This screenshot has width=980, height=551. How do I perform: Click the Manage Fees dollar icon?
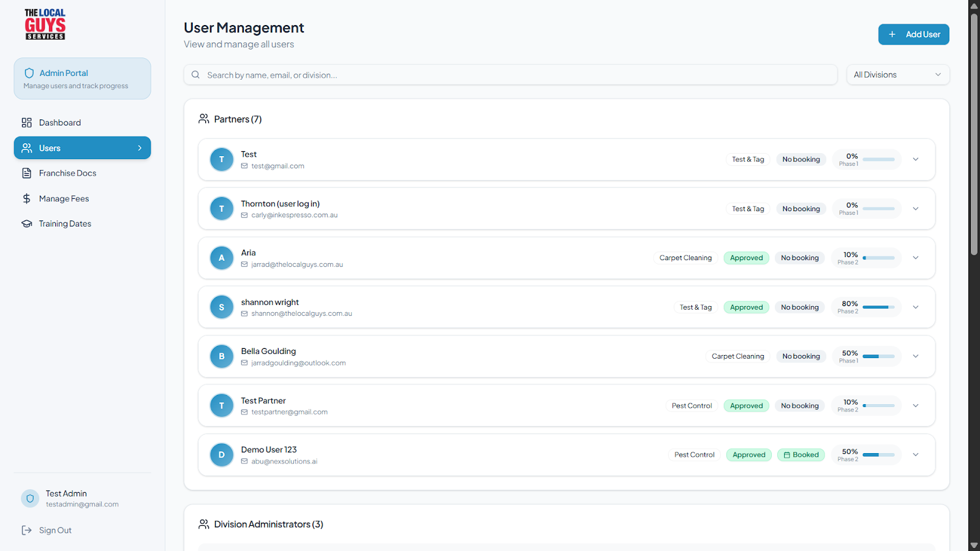26,198
